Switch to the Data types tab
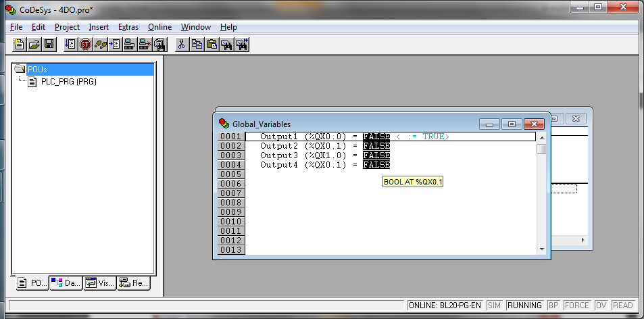The image size is (644, 319). tap(66, 283)
